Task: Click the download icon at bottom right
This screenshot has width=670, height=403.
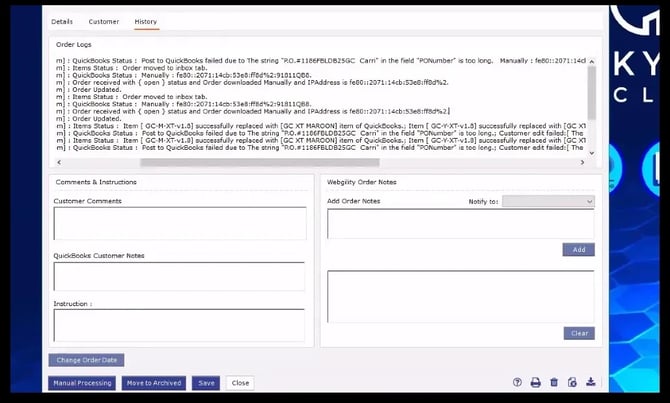Action: 590,382
